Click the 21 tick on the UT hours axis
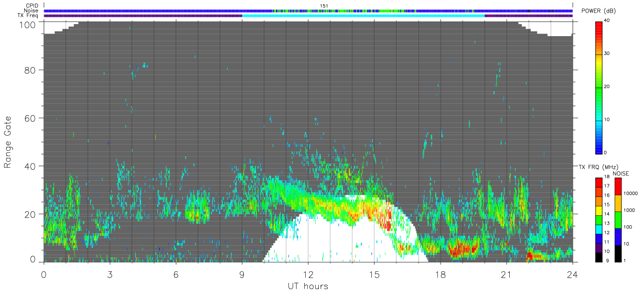 [x=506, y=274]
